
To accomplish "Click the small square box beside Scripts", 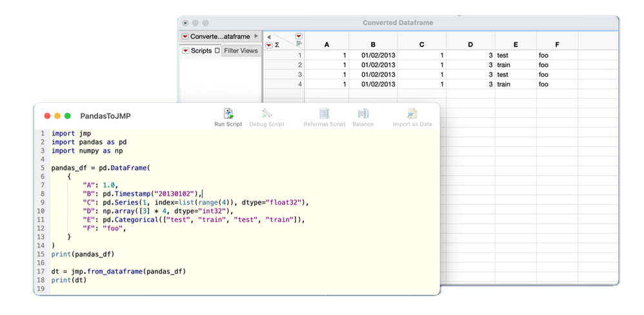I will 217,51.
